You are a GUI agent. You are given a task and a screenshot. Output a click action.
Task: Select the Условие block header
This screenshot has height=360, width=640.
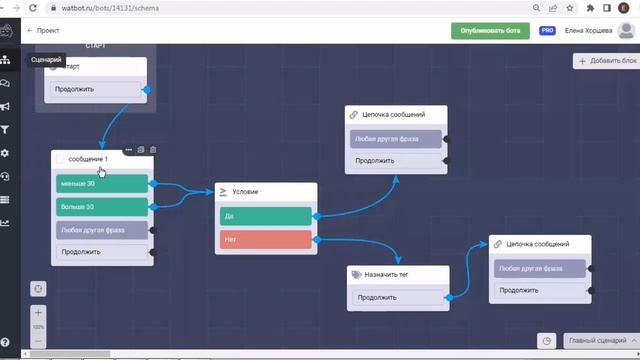[x=266, y=192]
